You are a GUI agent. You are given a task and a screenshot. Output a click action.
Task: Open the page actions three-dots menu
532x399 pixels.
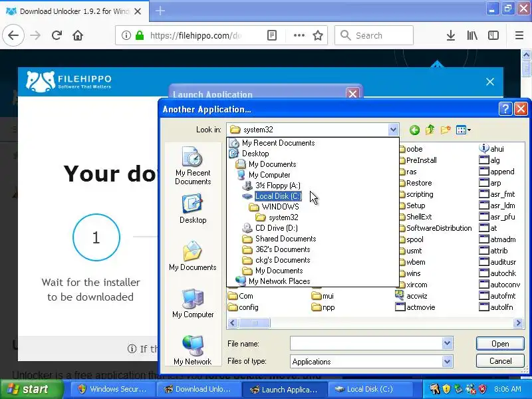tap(299, 35)
